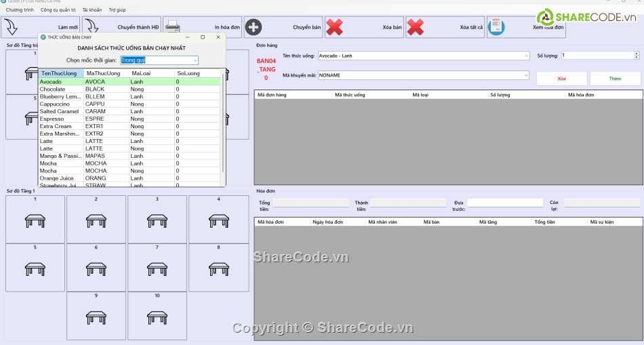
Task: Sort by the SoLuong column header
Action: (188, 73)
